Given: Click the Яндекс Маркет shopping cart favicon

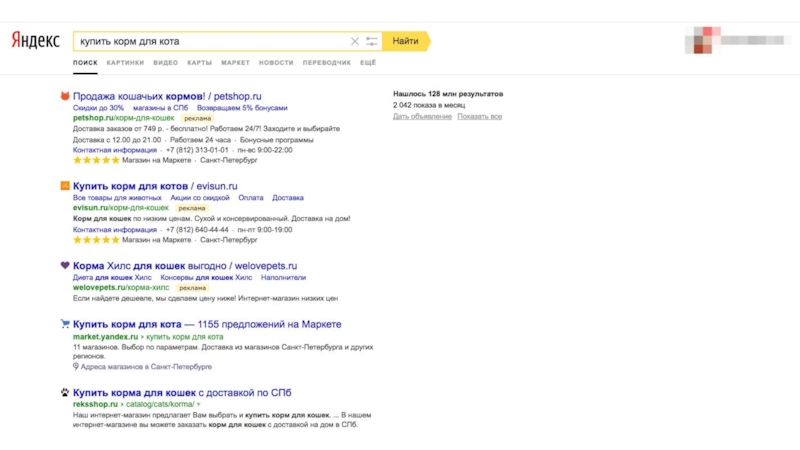Looking at the screenshot, I should coord(65,324).
